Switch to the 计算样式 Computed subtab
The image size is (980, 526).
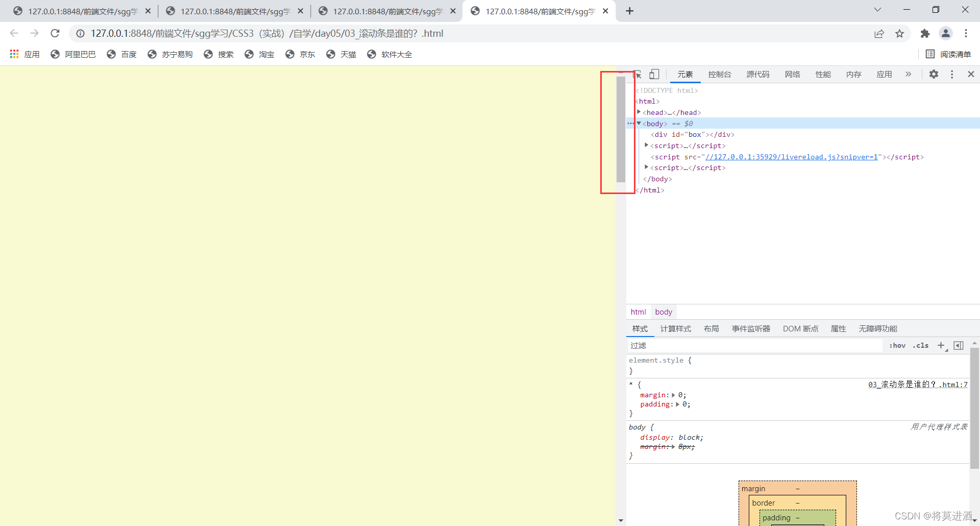(675, 329)
